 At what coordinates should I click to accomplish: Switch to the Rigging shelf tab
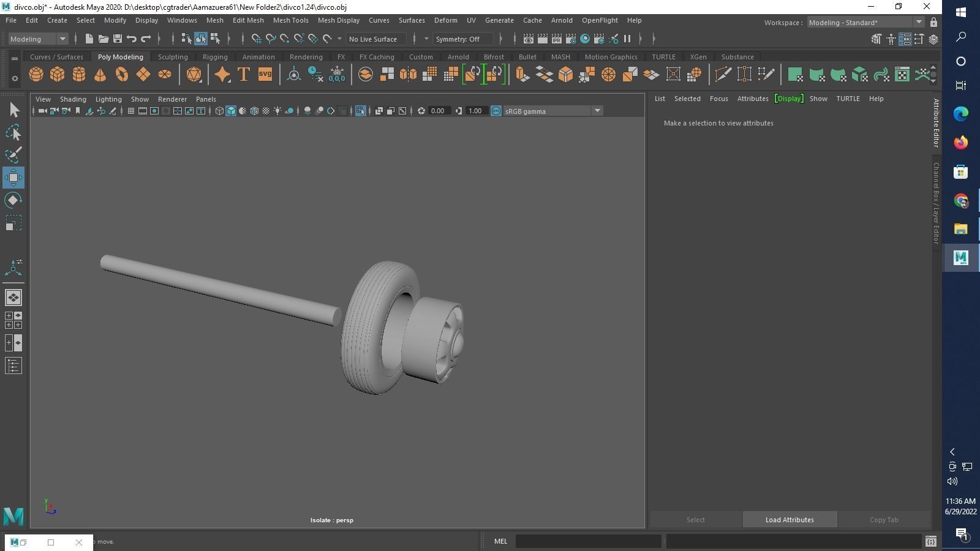[215, 57]
